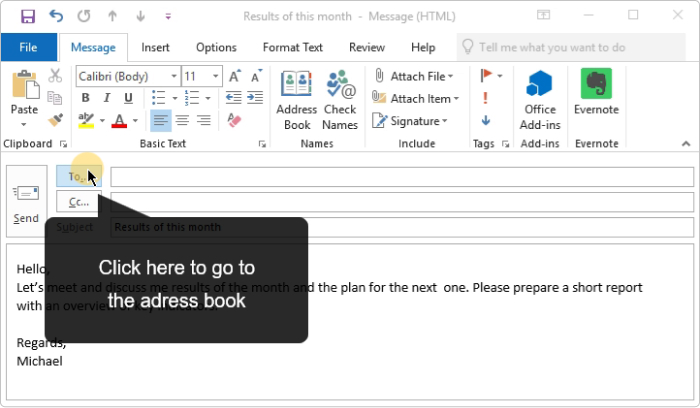
Task: Use the Format Painter brush
Action: point(55,120)
